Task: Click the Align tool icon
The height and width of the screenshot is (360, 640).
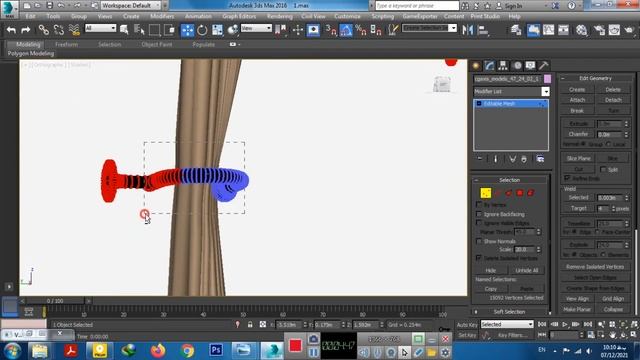Action: pyautogui.click(x=483, y=30)
